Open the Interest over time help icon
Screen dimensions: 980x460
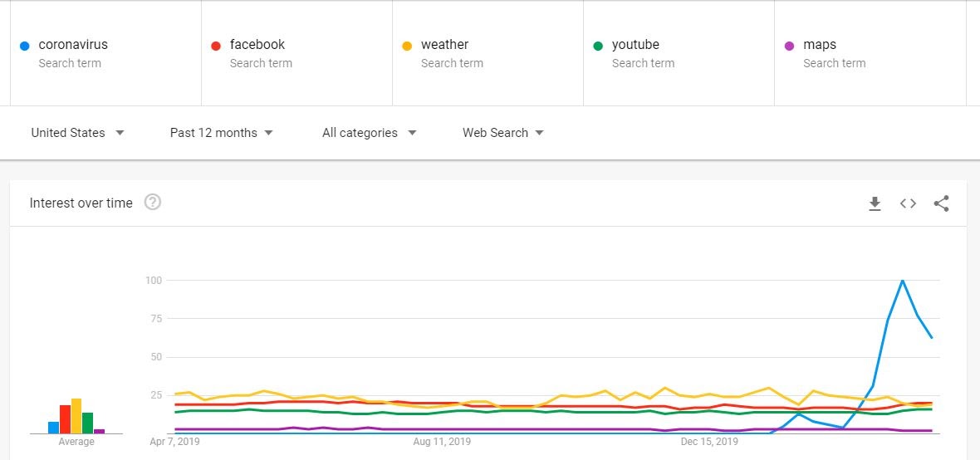point(153,203)
